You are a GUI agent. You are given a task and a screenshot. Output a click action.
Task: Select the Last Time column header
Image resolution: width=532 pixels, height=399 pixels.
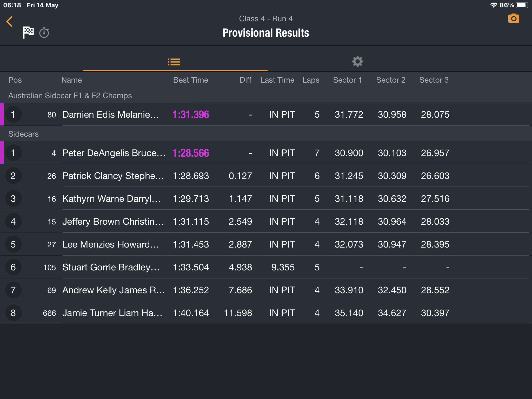[277, 80]
